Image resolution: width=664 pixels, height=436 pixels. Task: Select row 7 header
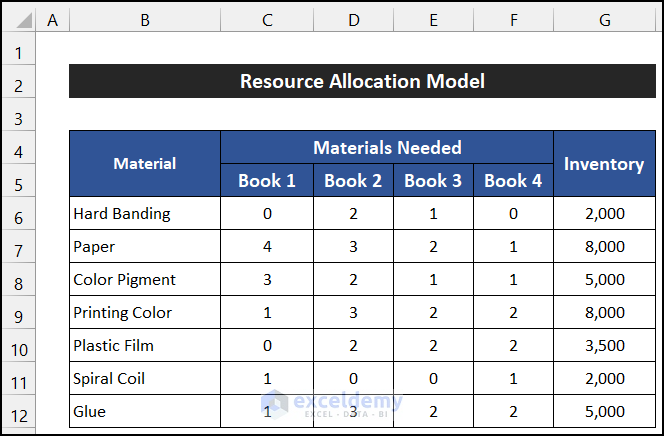20,247
